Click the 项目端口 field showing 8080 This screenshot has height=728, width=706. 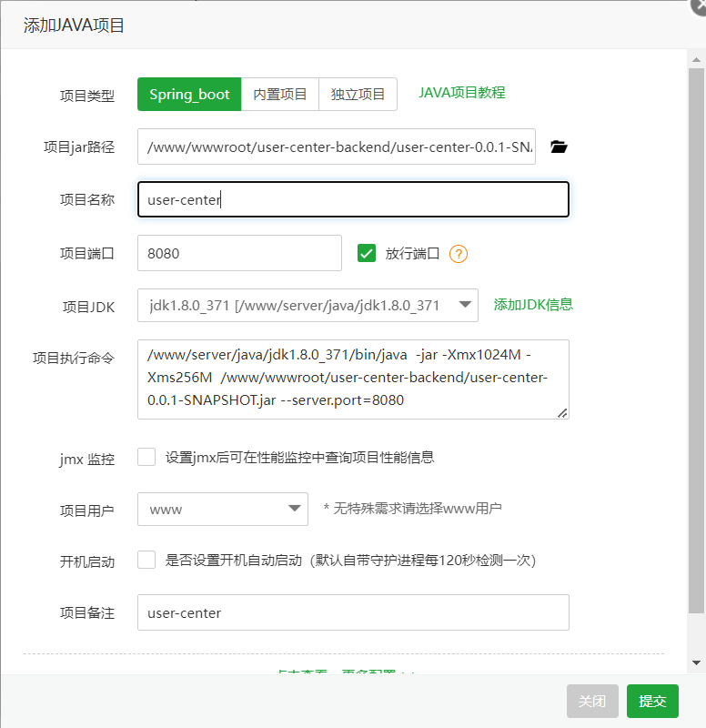(x=239, y=253)
